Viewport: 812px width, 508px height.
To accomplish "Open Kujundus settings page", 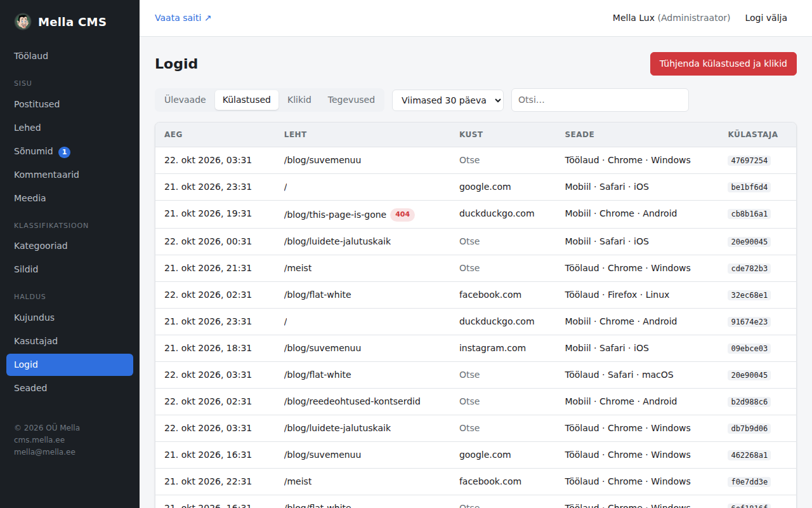I will [70, 317].
